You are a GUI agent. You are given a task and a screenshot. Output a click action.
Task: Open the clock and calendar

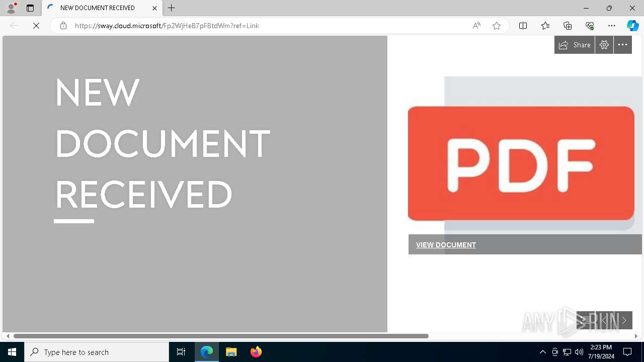[x=601, y=352]
